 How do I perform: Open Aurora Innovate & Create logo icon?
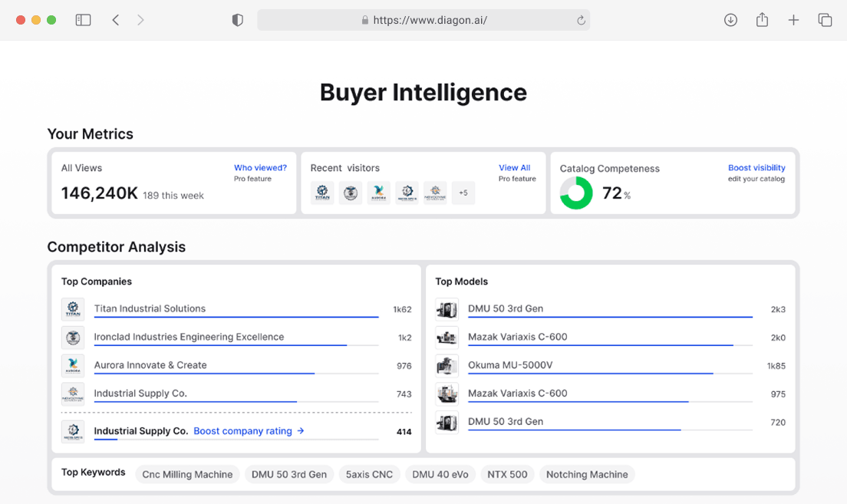click(73, 366)
